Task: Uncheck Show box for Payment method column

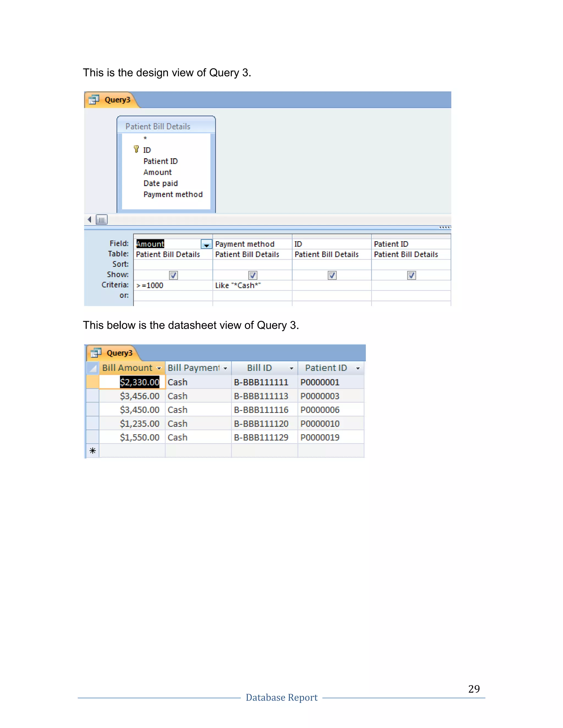Action: pos(253,275)
